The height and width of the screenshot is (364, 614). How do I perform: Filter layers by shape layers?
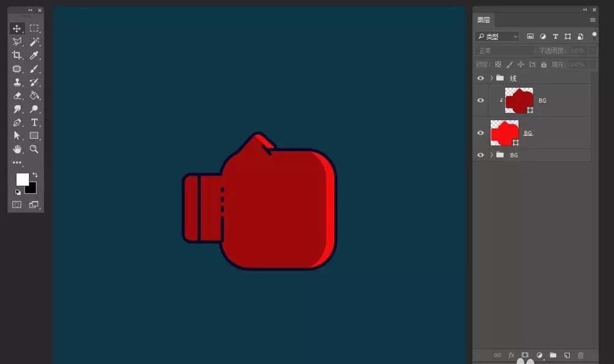coord(568,36)
